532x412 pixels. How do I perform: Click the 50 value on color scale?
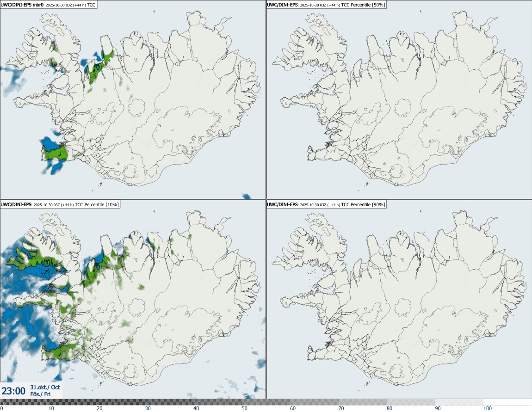point(245,408)
